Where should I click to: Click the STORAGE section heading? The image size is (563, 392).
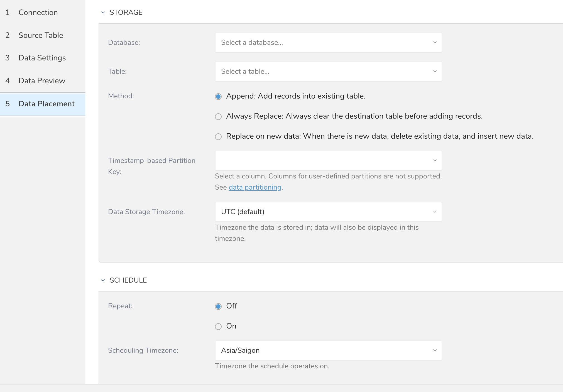(x=126, y=13)
